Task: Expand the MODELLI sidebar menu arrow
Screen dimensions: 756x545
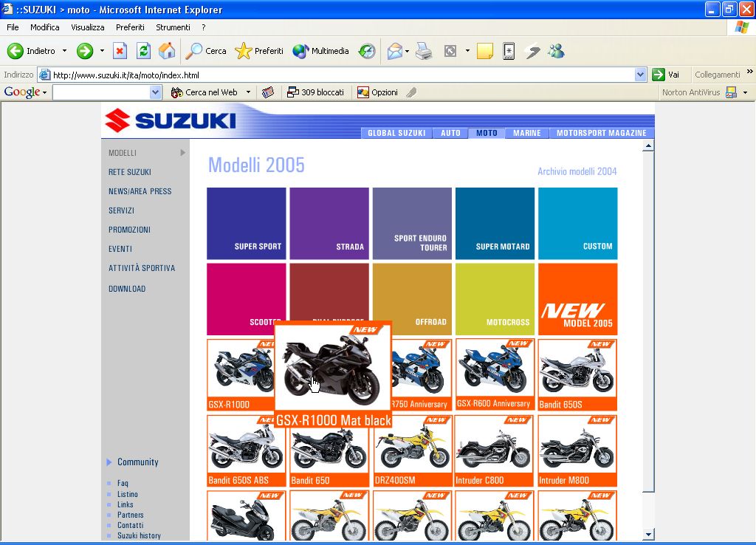Action: (183, 153)
